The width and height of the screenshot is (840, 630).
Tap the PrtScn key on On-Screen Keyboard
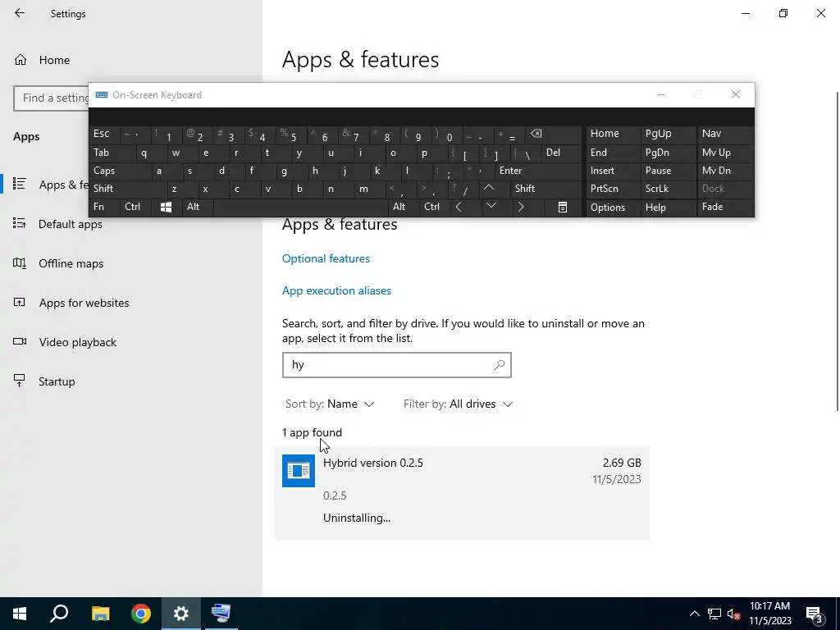(x=613, y=189)
